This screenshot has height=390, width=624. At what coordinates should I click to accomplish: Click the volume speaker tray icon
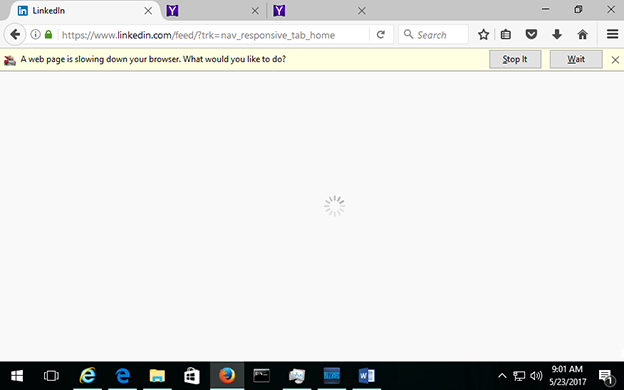(536, 376)
